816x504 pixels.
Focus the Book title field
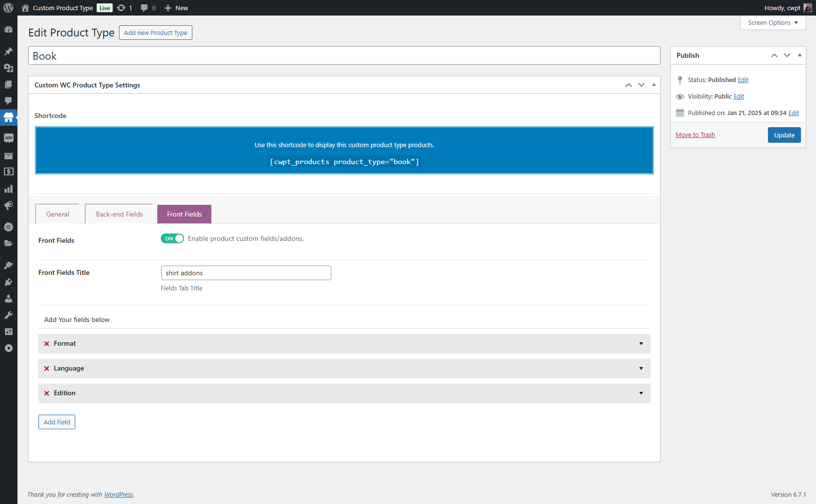pos(344,56)
